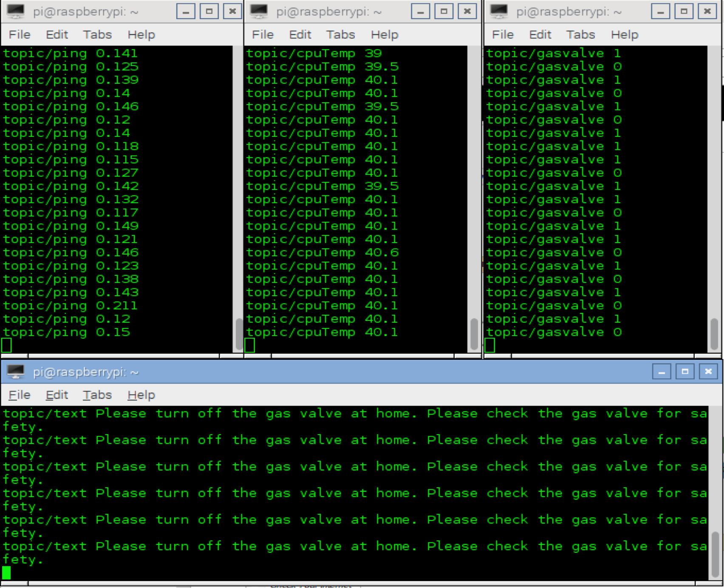Viewport: 724px width, 588px height.
Task: Click the 'topic/ping 0.141' output line
Action: click(70, 54)
